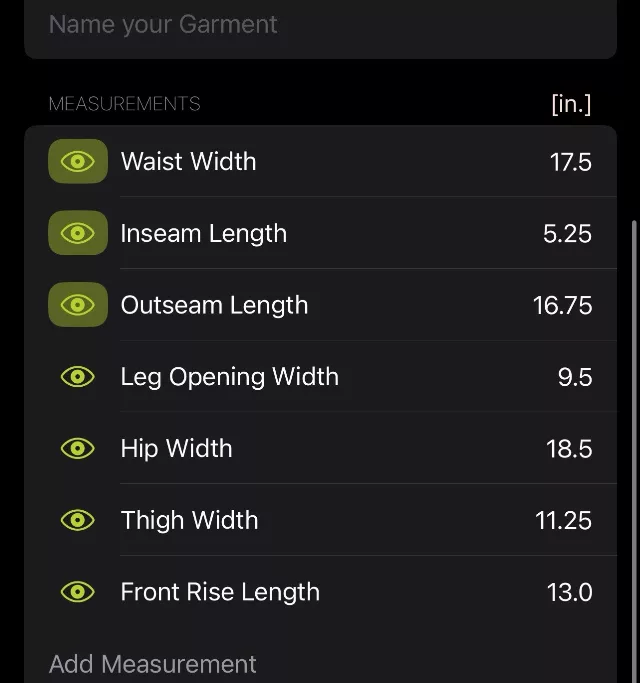Show Leg Opening Width eye icon
This screenshot has width=640, height=683.
point(78,376)
